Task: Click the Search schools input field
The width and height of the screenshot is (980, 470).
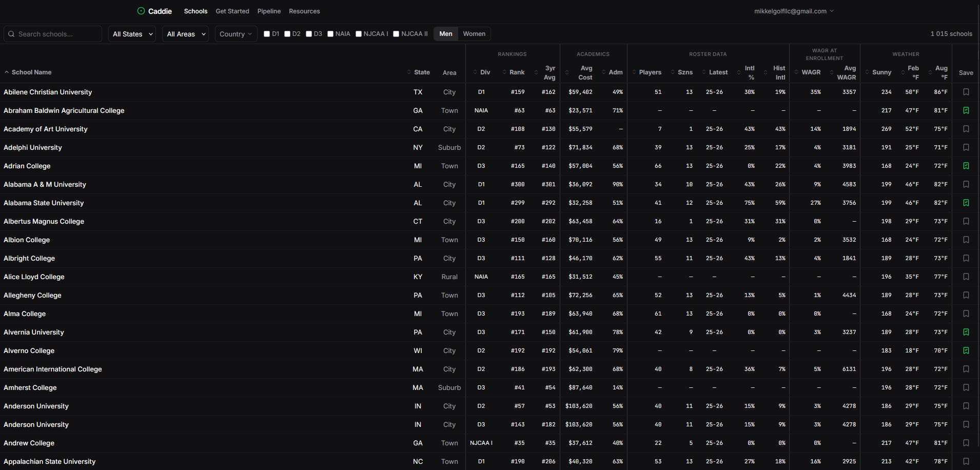Action: pyautogui.click(x=53, y=34)
